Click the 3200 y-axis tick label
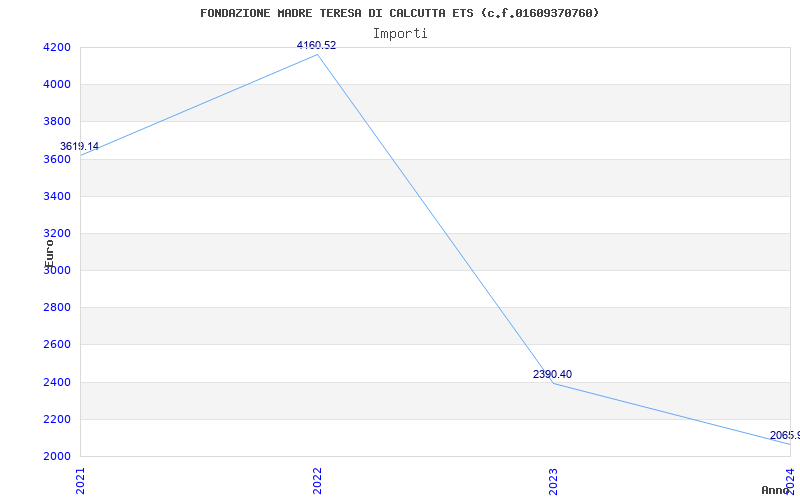Image resolution: width=800 pixels, height=500 pixels. tap(57, 234)
